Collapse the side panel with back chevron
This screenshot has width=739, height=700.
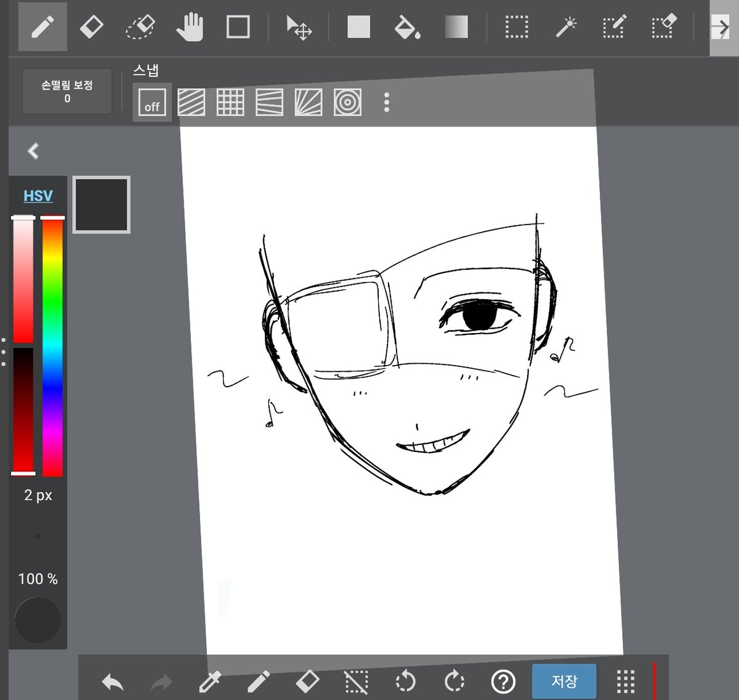coord(33,151)
